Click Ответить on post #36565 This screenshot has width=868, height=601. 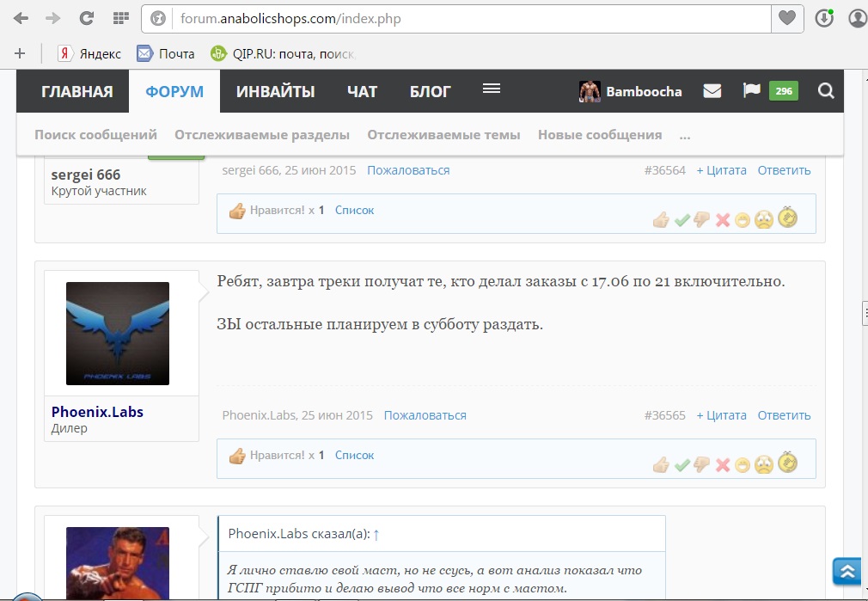point(784,415)
